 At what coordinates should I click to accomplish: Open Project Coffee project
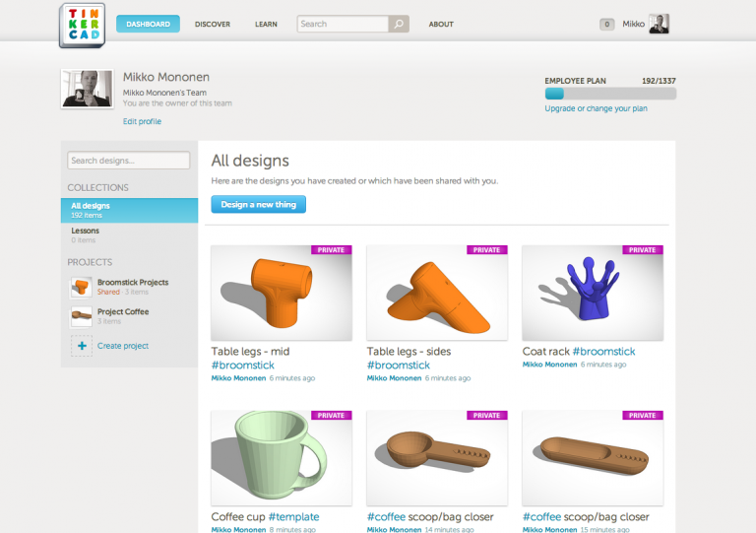[123, 311]
